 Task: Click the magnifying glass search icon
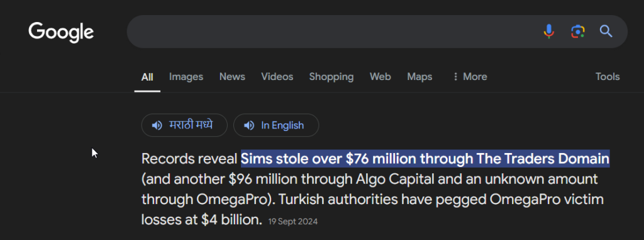coord(606,31)
